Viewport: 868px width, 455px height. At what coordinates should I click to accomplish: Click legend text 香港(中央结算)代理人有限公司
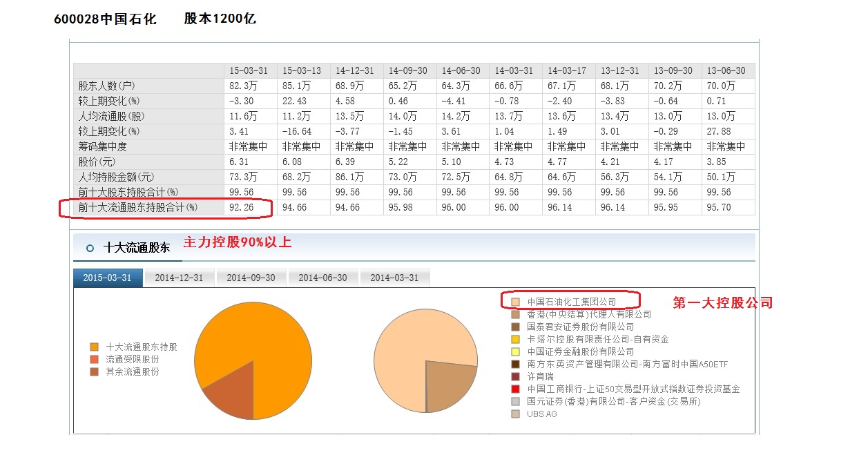589,314
